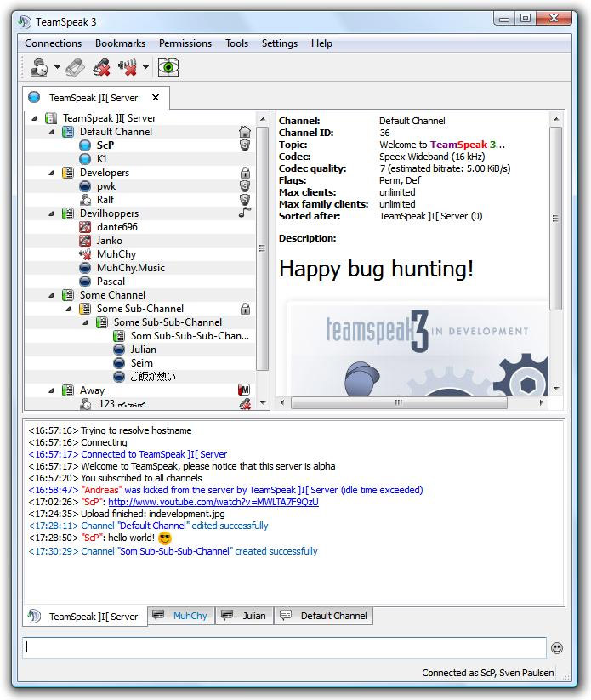The height and width of the screenshot is (700, 591).
Task: Collapse the Devilhoppers channel tree node
Action: point(51,213)
